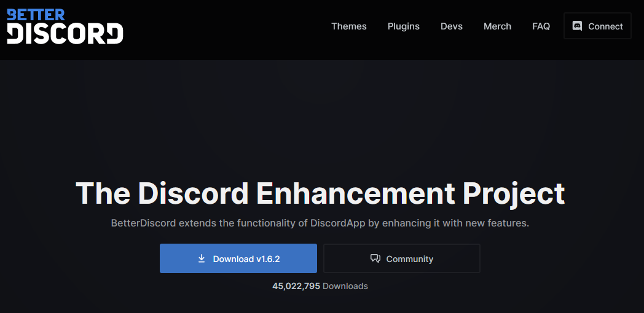Open the Community button
The height and width of the screenshot is (313, 644).
click(x=402, y=258)
